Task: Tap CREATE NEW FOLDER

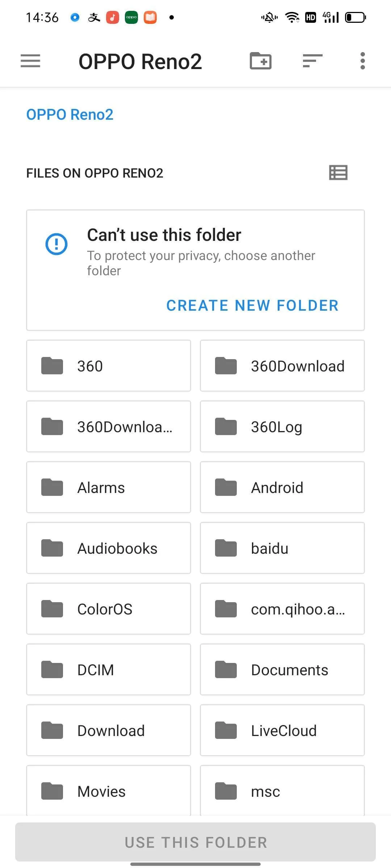Action: (252, 306)
